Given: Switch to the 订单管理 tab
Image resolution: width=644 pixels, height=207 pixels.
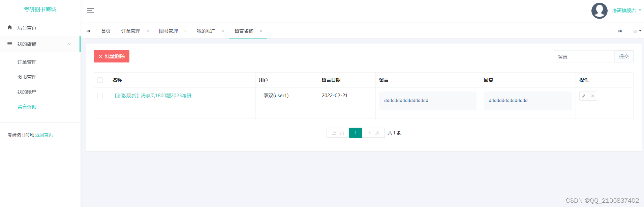Looking at the screenshot, I should pos(131,31).
